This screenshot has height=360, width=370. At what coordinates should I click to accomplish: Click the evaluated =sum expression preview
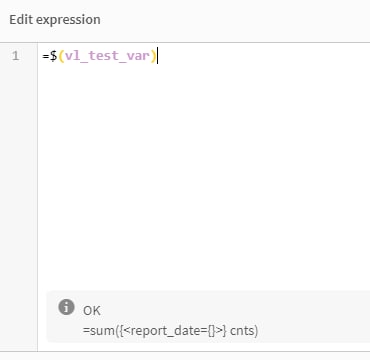pos(171,331)
